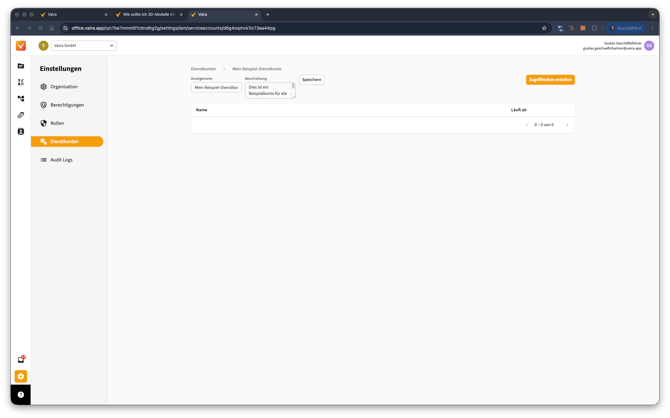The height and width of the screenshot is (418, 670).
Task: Click into the Anzeigename input field
Action: (x=216, y=88)
